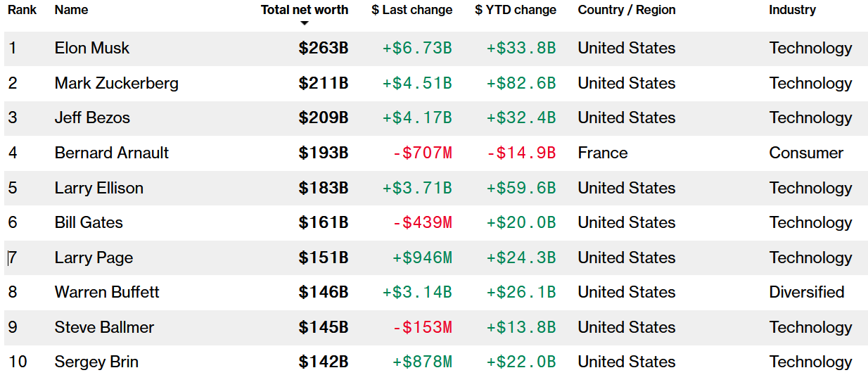Select the Jeff Bezos name

(92, 117)
